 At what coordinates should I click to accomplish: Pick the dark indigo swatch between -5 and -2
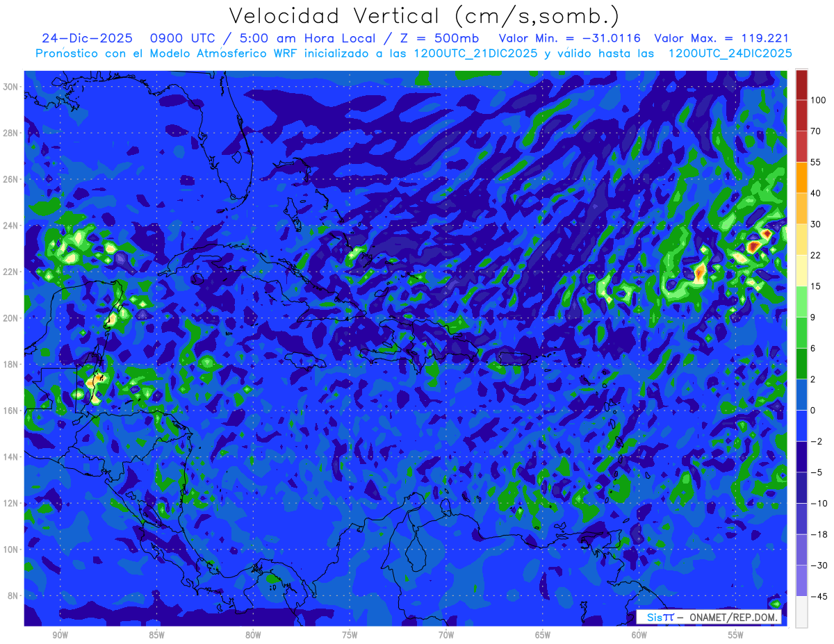point(801,456)
